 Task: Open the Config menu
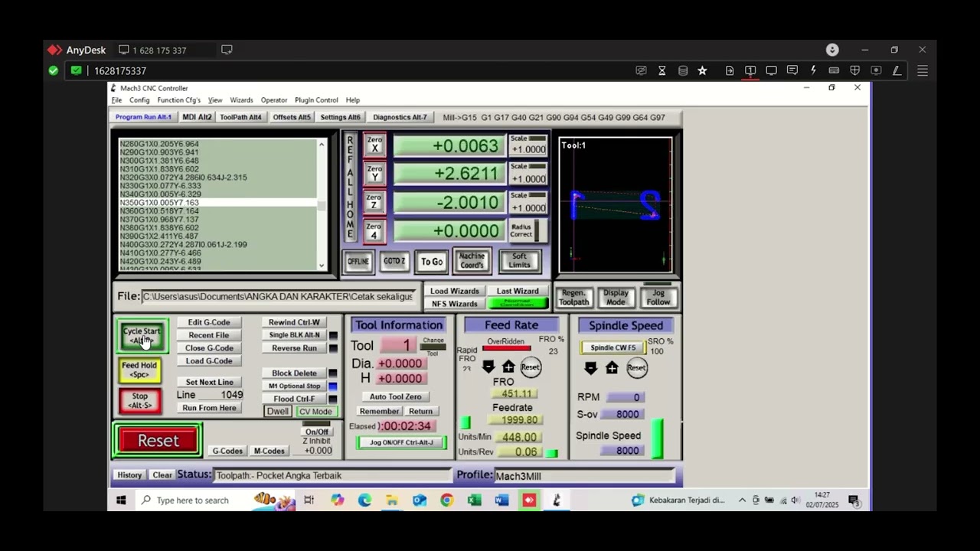coord(139,100)
